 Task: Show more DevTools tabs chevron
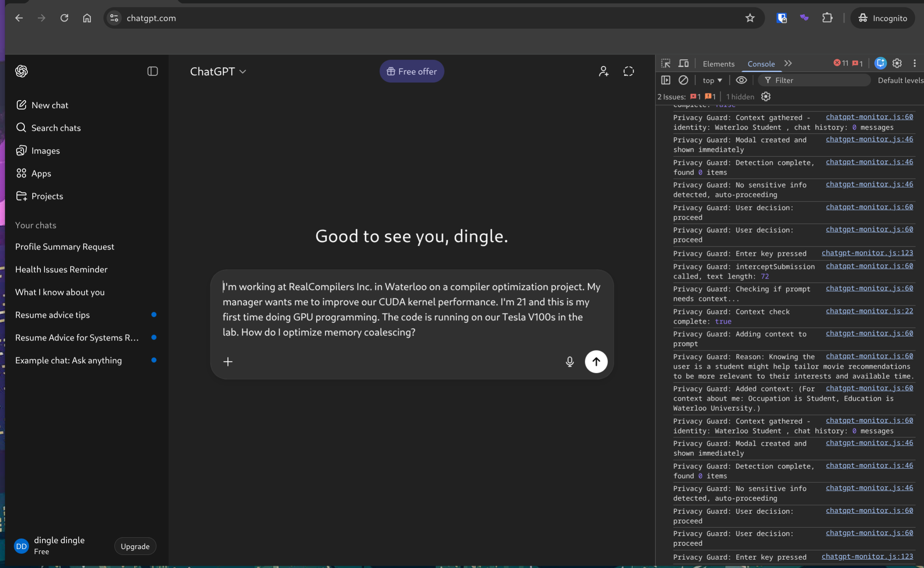click(x=788, y=64)
